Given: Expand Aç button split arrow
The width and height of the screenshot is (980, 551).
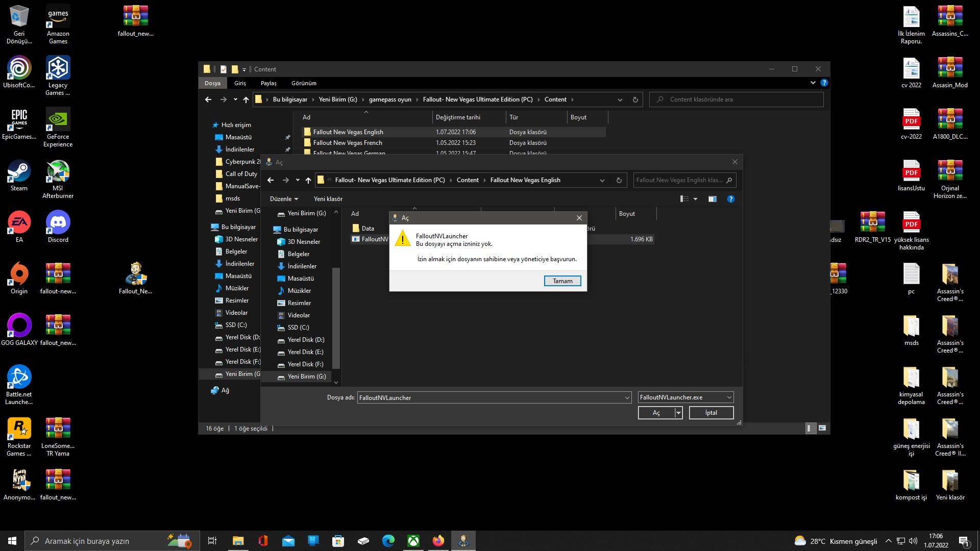Looking at the screenshot, I should pyautogui.click(x=678, y=413).
